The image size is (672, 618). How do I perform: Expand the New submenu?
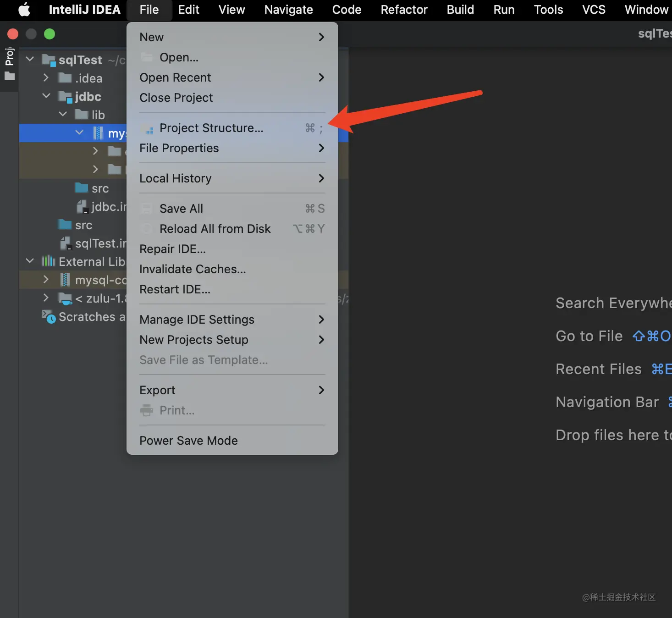(x=232, y=37)
